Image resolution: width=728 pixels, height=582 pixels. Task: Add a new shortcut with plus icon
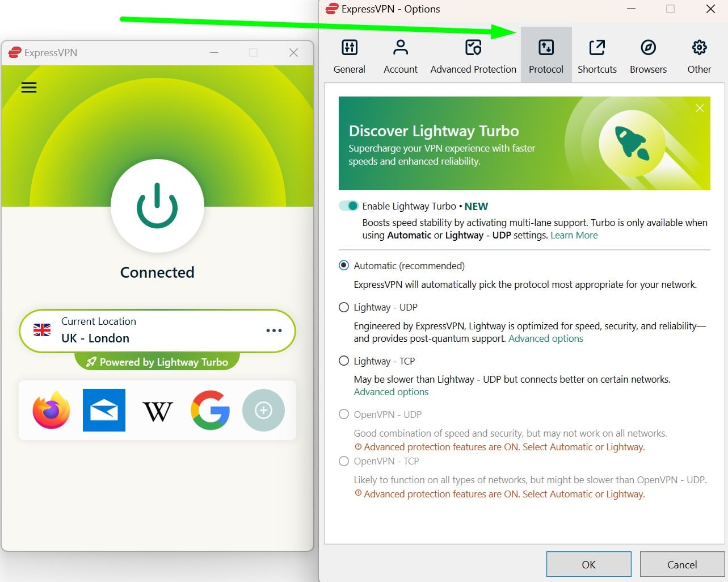263,410
